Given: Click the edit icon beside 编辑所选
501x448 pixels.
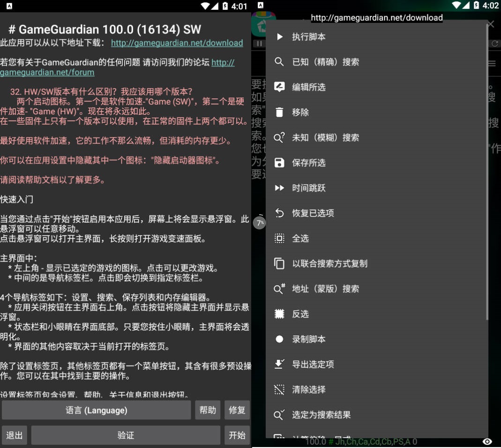Looking at the screenshot, I should (279, 87).
